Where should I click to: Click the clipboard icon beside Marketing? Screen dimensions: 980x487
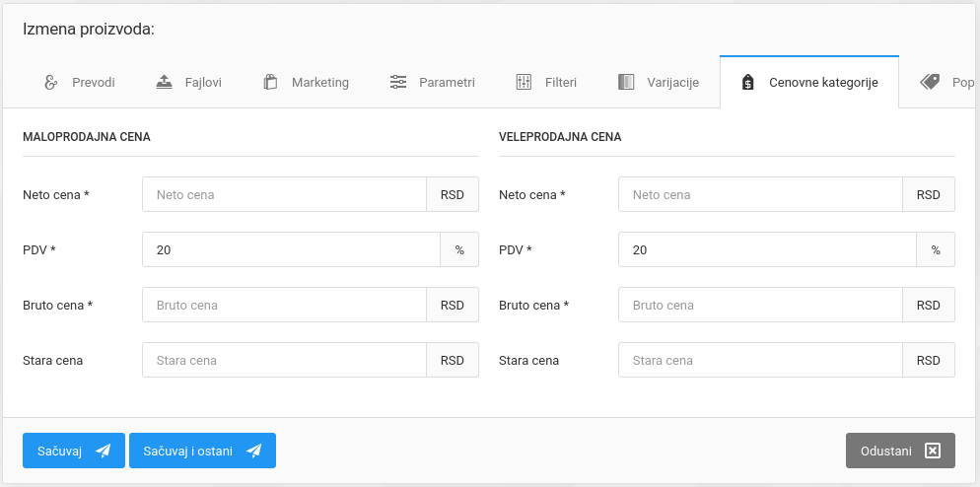[270, 83]
